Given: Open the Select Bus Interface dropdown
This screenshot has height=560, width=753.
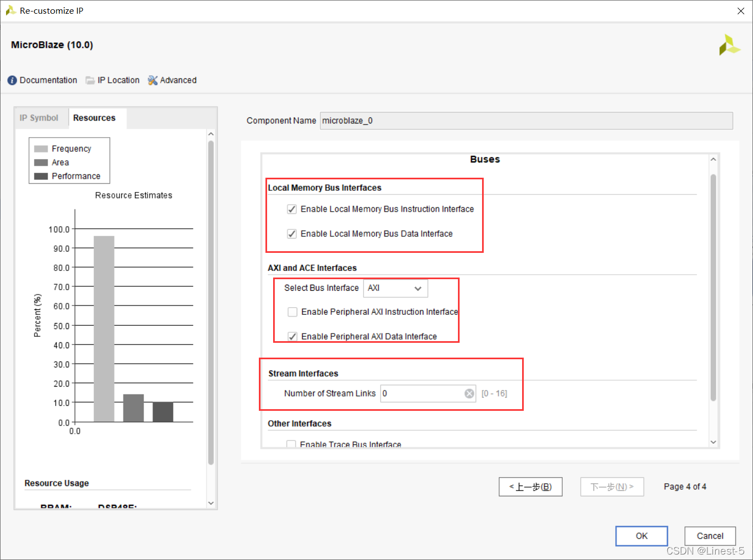Looking at the screenshot, I should (395, 288).
